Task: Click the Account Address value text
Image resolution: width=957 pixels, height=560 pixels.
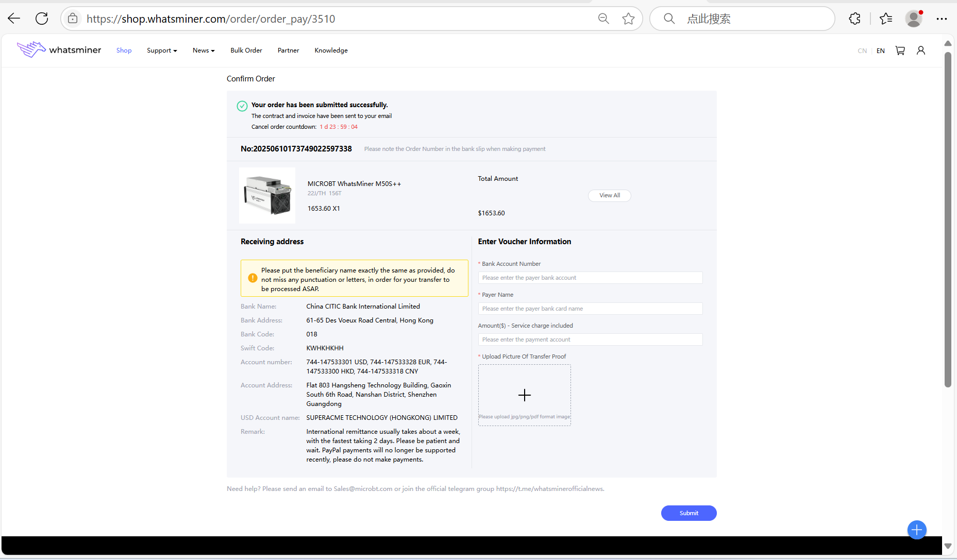Action: (x=379, y=395)
